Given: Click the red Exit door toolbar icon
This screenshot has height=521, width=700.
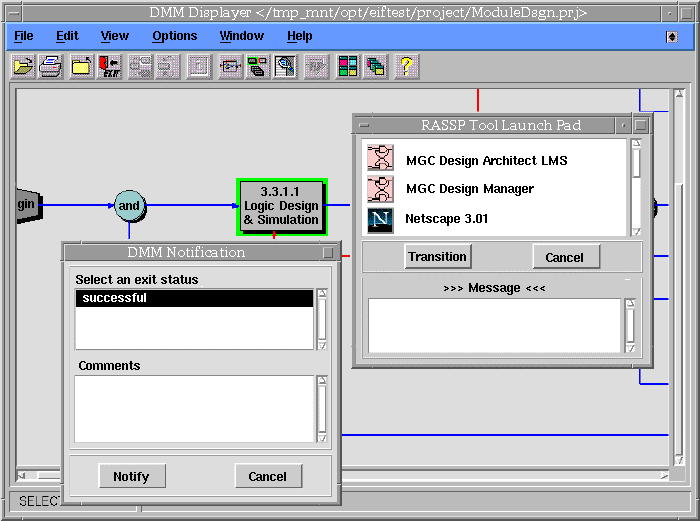Looking at the screenshot, I should [x=110, y=67].
